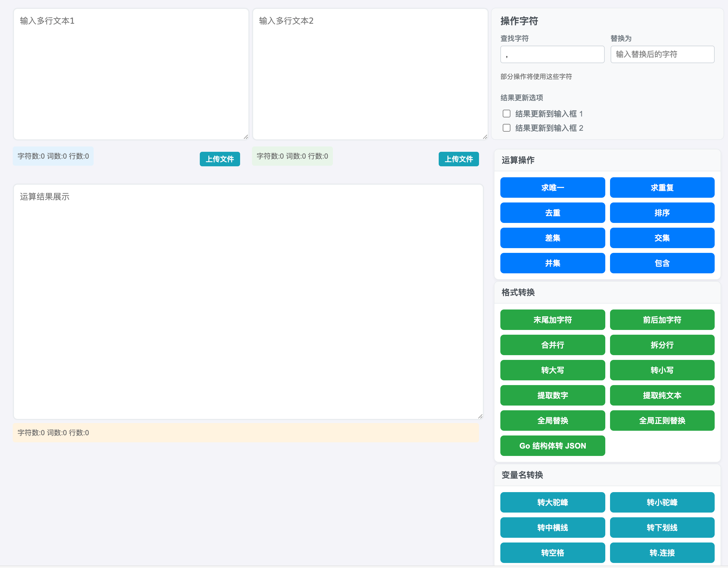
Task: Focus the 替换为 replacement text field
Action: pyautogui.click(x=662, y=54)
